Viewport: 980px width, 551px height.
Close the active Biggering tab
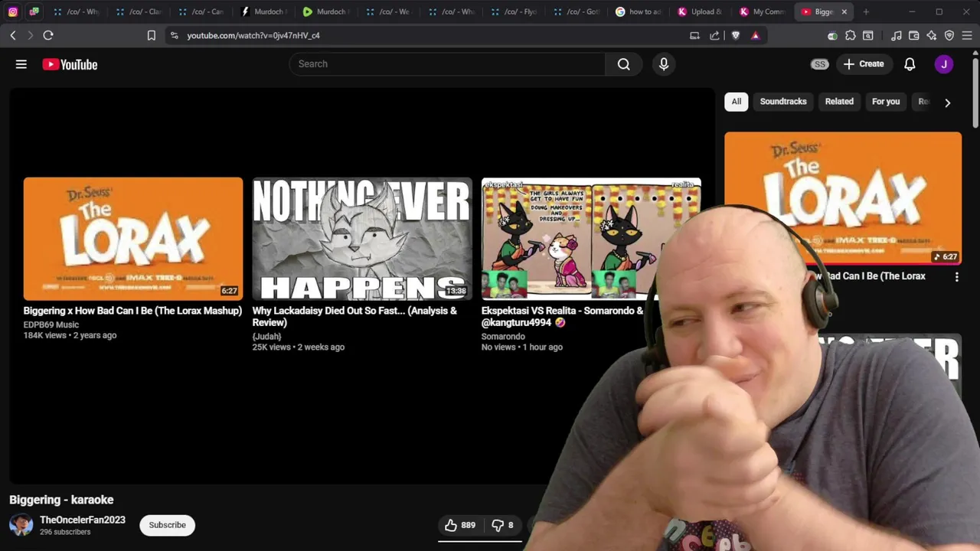(x=844, y=11)
